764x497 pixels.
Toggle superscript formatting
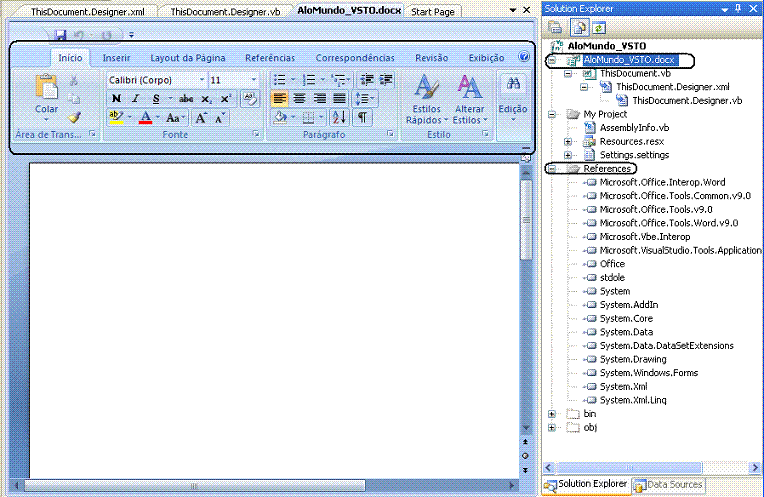pyautogui.click(x=225, y=98)
